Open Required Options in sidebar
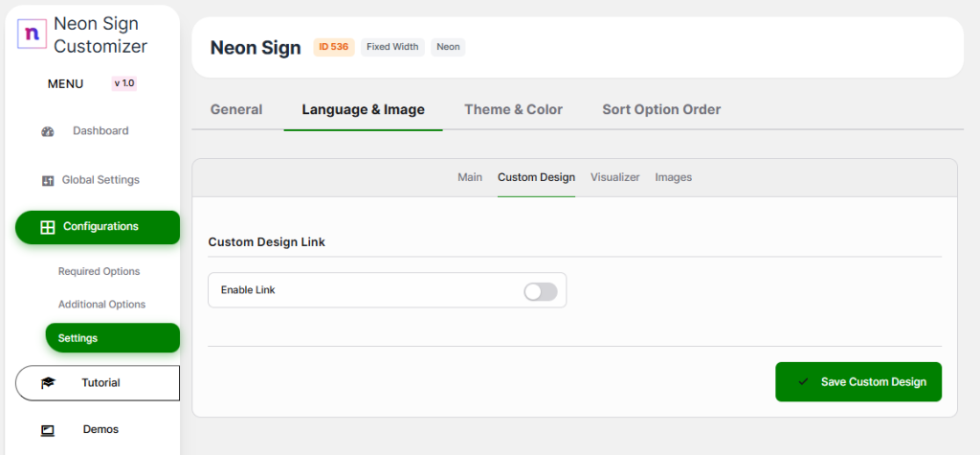The width and height of the screenshot is (980, 455). click(99, 271)
